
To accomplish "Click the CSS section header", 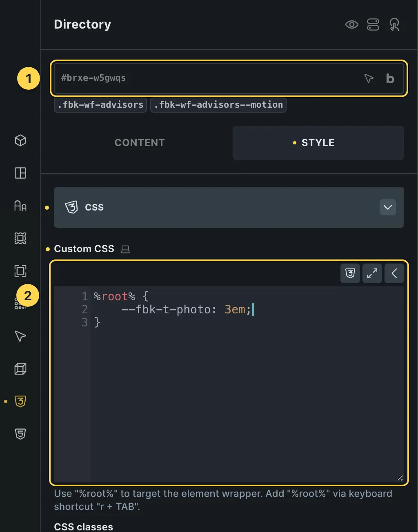I will [x=229, y=207].
